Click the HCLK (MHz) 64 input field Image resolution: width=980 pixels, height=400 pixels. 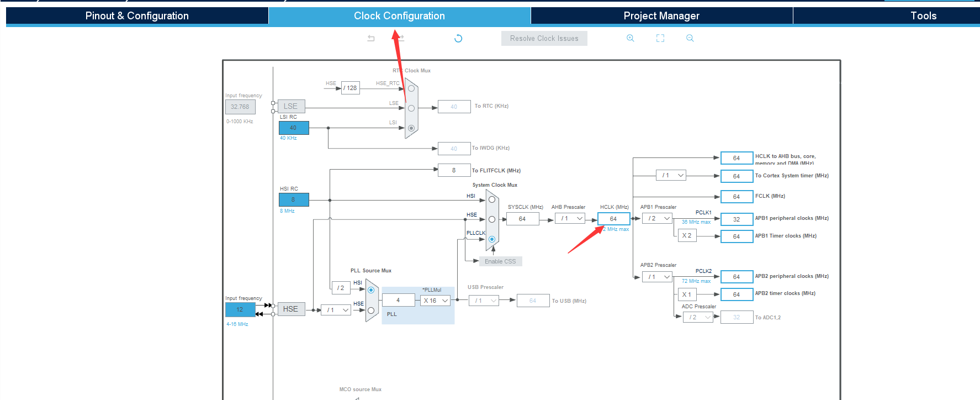613,219
